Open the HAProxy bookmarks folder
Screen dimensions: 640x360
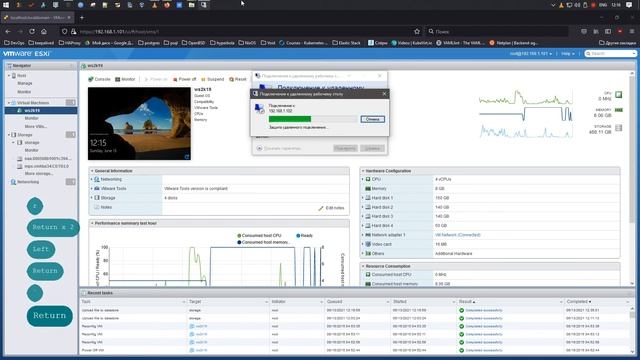point(69,42)
